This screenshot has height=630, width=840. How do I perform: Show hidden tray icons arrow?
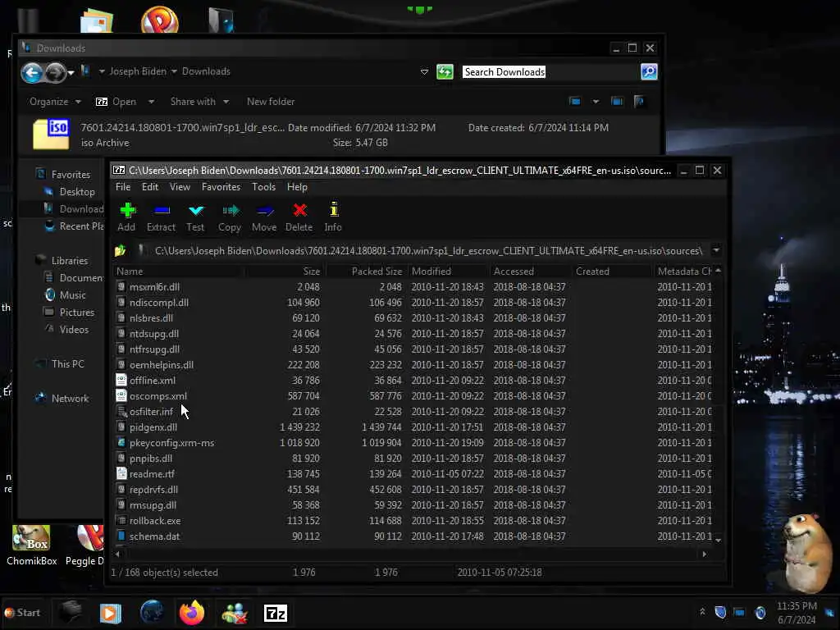pos(702,612)
